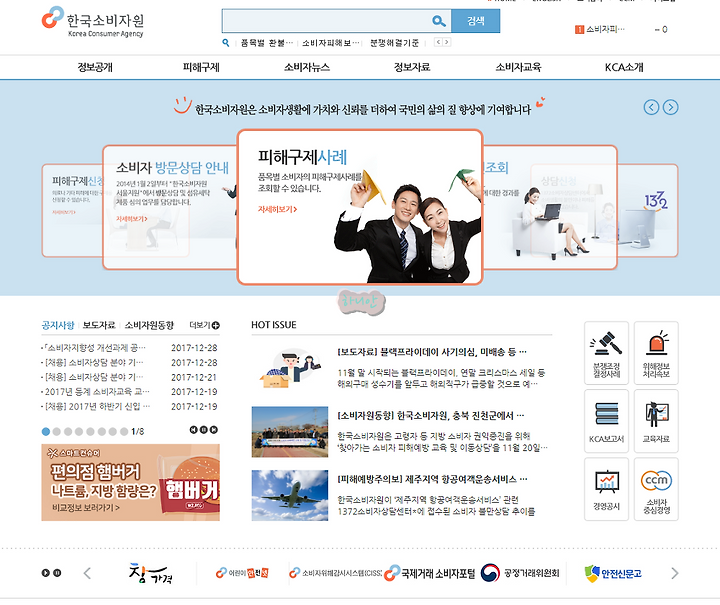Open the 어린이안전넷 partner logo
720x605 pixels.
(242, 573)
